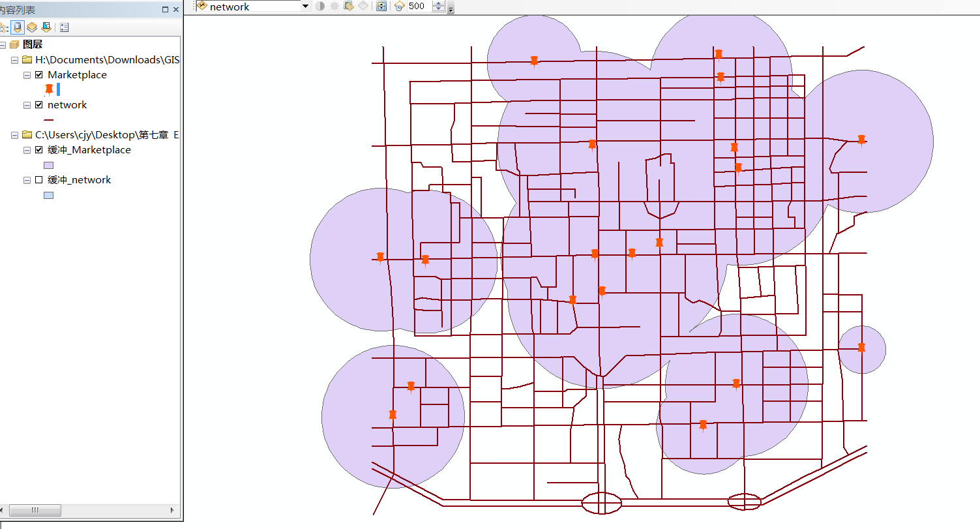
Task: Click the Swipe Layer tool icon
Action: [348, 6]
